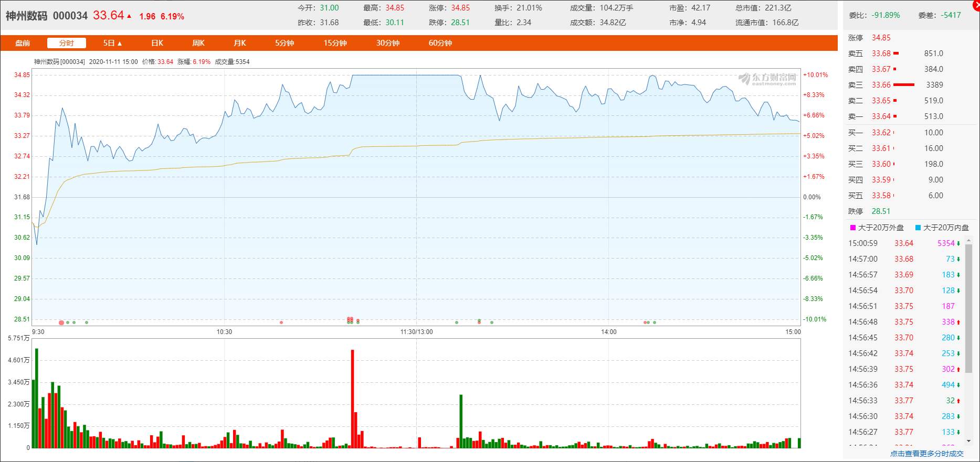Click the 量比 value 2.34
Screen dimensions: 980x462
pos(524,23)
